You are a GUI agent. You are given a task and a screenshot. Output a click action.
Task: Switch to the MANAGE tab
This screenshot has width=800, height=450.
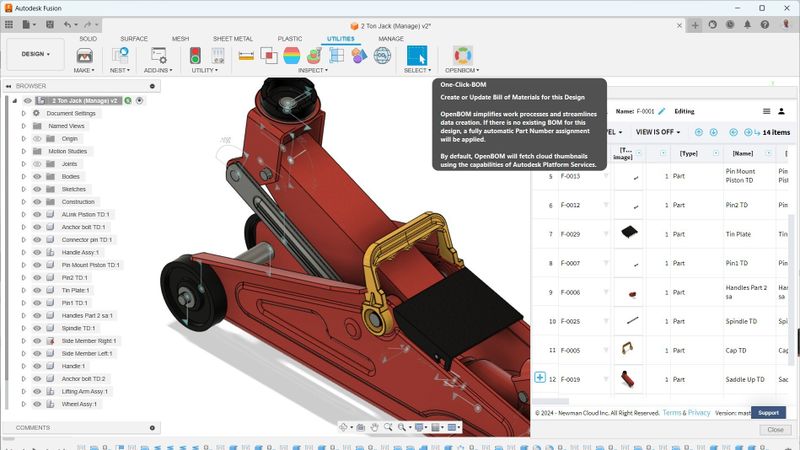click(x=391, y=39)
